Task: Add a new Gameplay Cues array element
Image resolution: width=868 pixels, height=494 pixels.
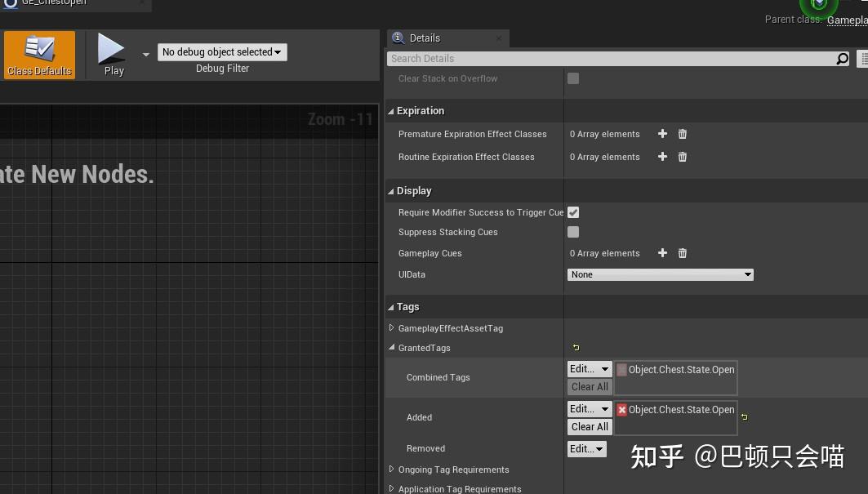Action: coord(661,253)
